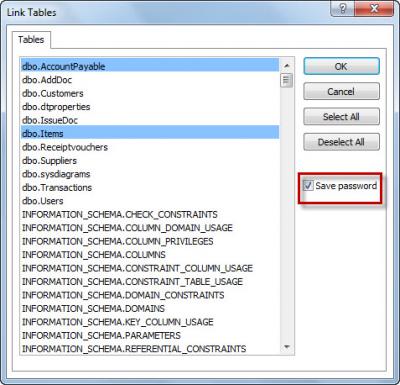Image resolution: width=400 pixels, height=385 pixels.
Task: Click the list scroll up arrow
Action: click(287, 66)
